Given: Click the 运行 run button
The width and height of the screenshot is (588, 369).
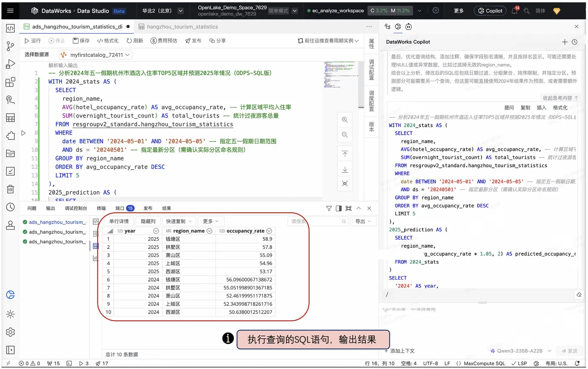Looking at the screenshot, I should click(33, 41).
